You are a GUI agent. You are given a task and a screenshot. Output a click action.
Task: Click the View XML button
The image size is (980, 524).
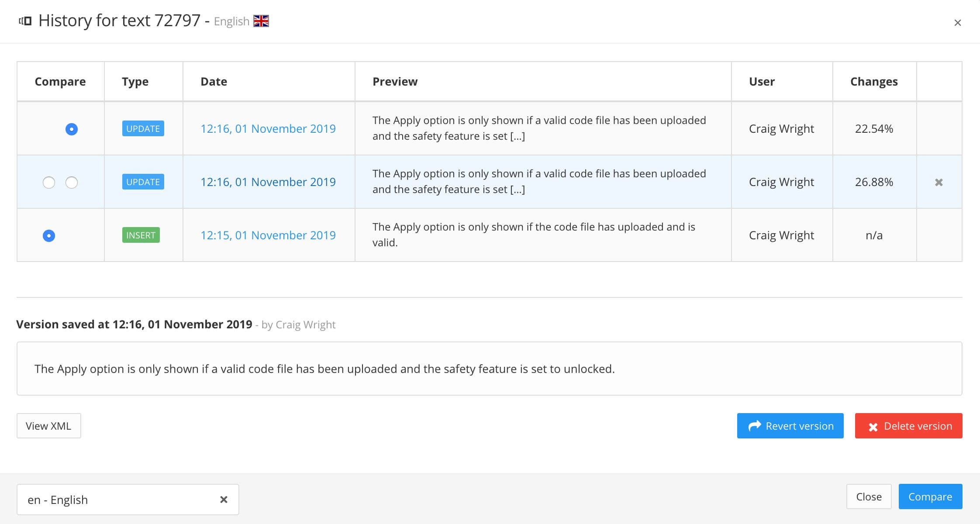click(48, 425)
